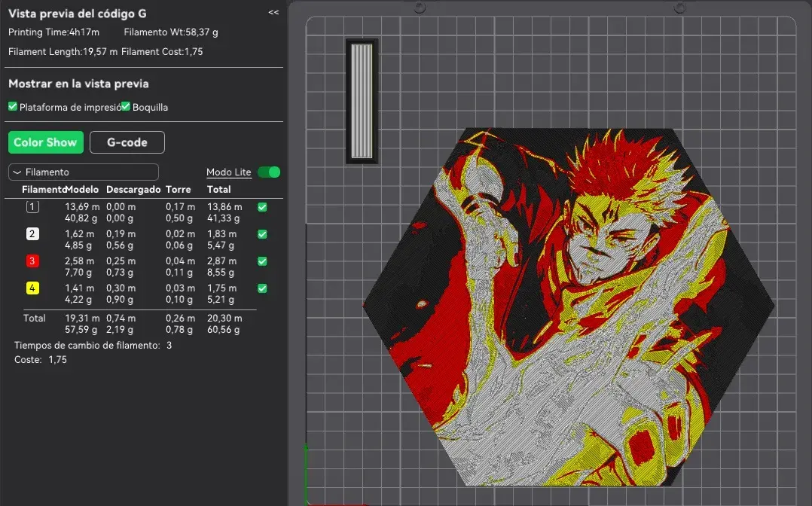The image size is (812, 506).
Task: Toggle the Modo Lite switch
Action: click(x=269, y=172)
